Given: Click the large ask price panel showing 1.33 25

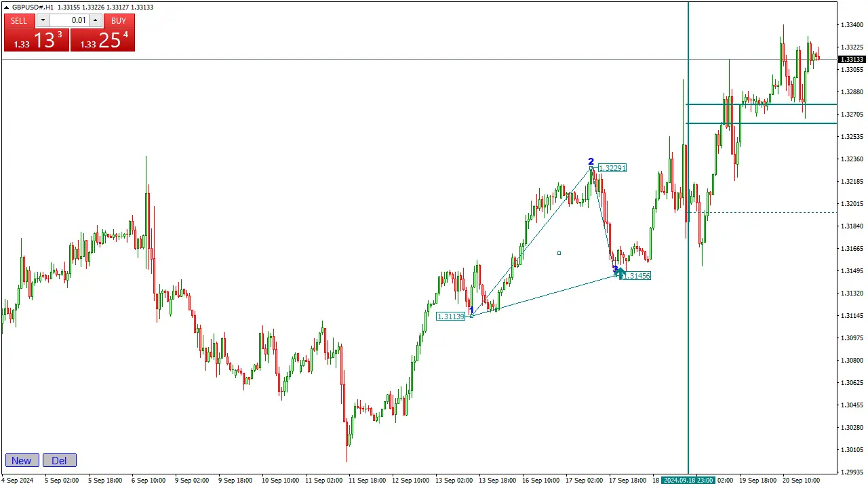Looking at the screenshot, I should 102,39.
